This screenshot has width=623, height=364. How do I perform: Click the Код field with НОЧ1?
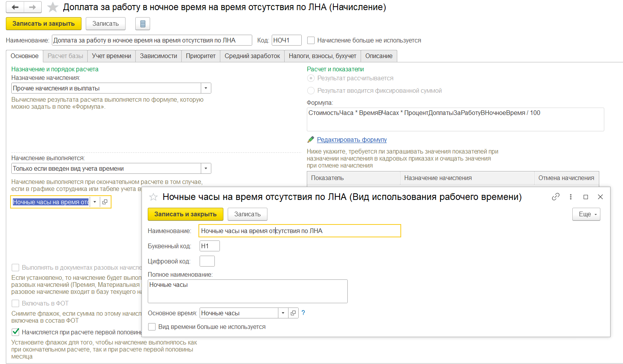pyautogui.click(x=287, y=40)
